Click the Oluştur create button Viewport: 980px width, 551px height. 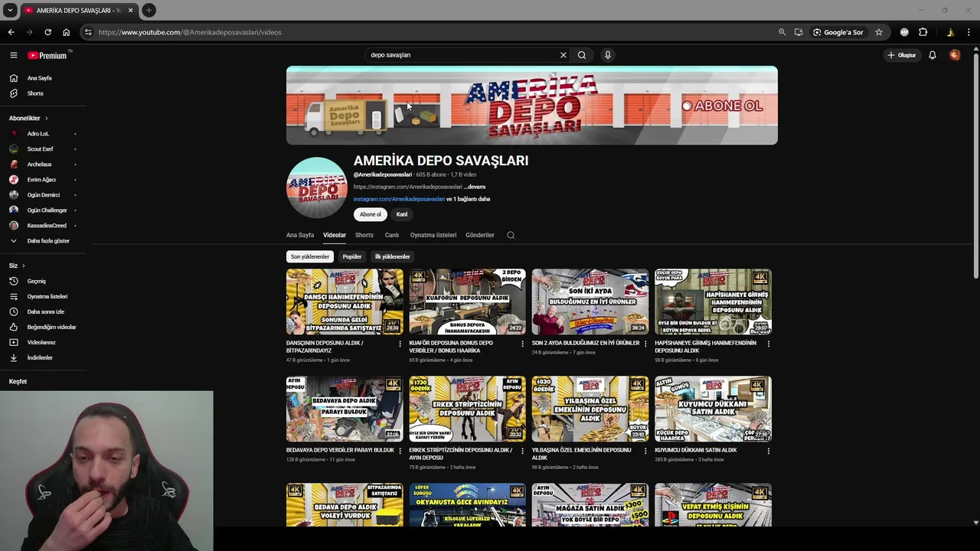901,55
